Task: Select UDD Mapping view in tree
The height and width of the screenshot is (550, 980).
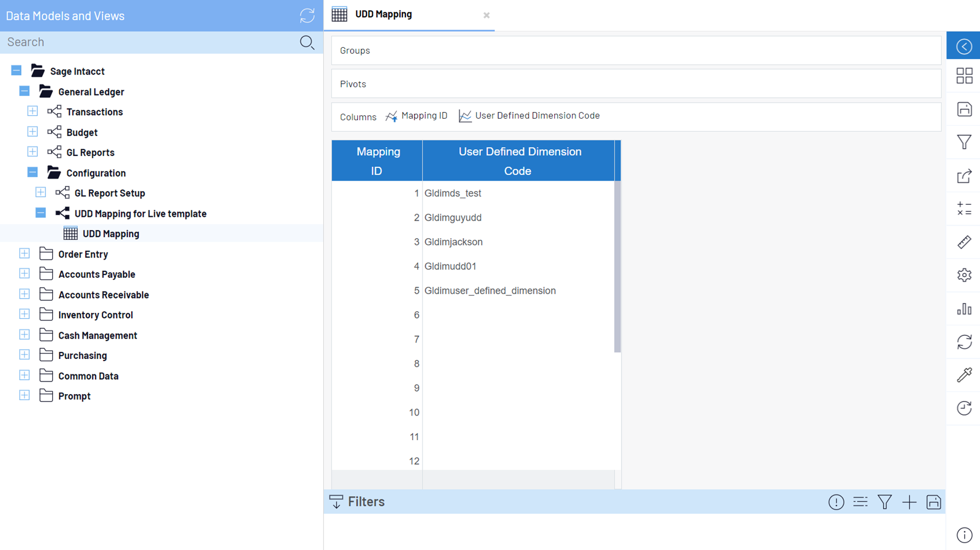Action: point(110,234)
